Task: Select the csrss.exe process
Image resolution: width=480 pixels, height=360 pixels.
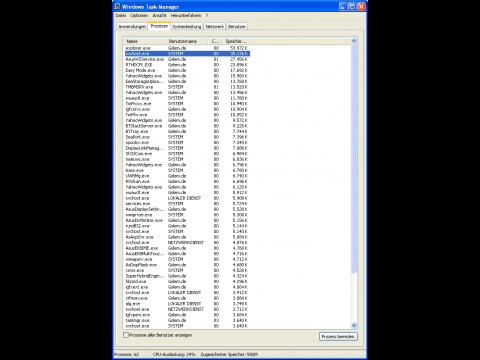Action: tap(187, 270)
